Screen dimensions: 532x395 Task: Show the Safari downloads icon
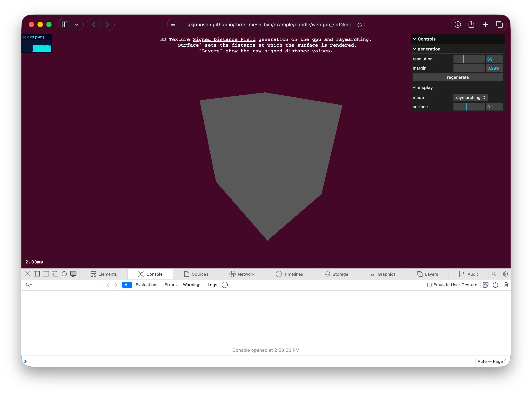(x=457, y=24)
